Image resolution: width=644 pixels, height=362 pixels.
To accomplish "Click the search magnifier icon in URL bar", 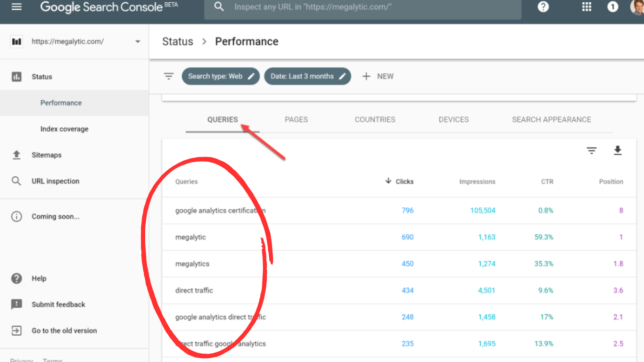I will tap(219, 7).
